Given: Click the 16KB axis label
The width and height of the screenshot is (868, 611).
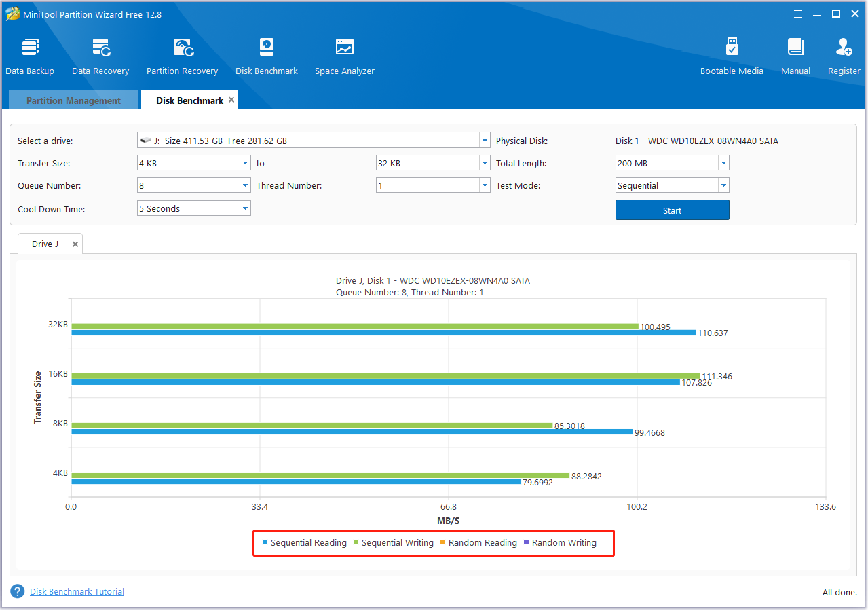Looking at the screenshot, I should 58,374.
